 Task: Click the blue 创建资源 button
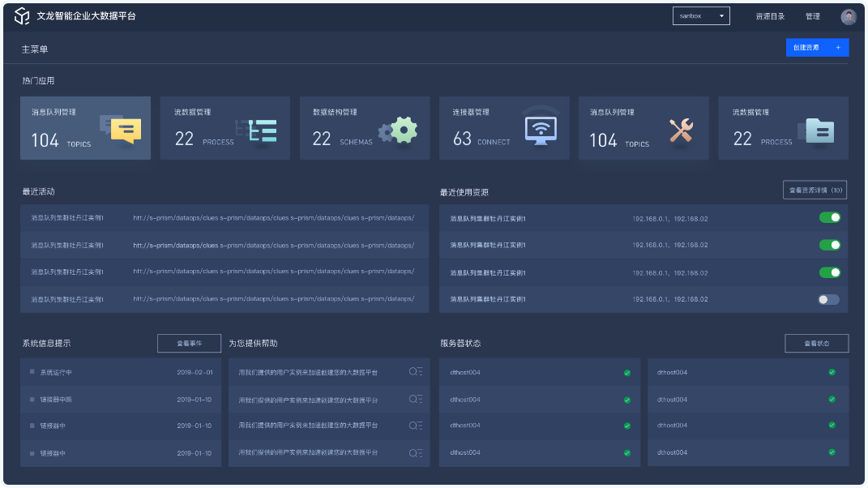[x=817, y=48]
